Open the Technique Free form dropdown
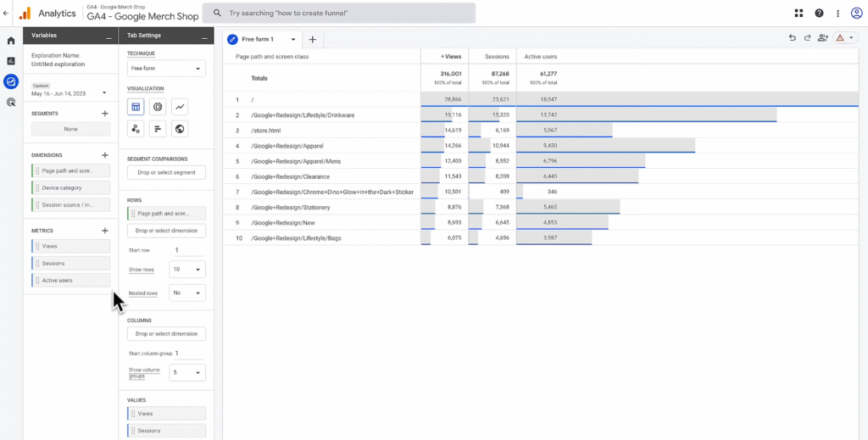The width and height of the screenshot is (868, 440). [166, 69]
